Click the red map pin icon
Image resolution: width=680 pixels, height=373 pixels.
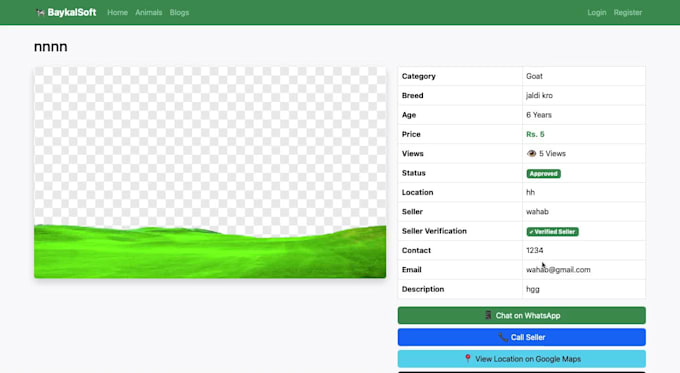(468, 359)
